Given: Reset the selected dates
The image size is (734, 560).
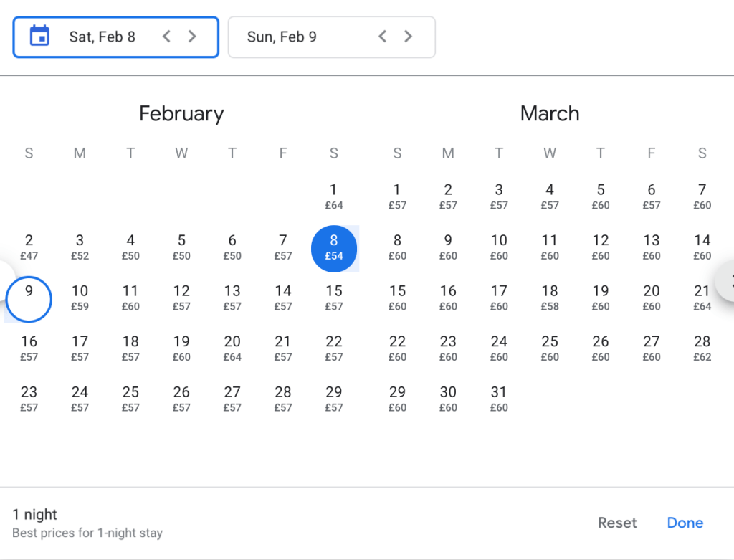Looking at the screenshot, I should 617,523.
